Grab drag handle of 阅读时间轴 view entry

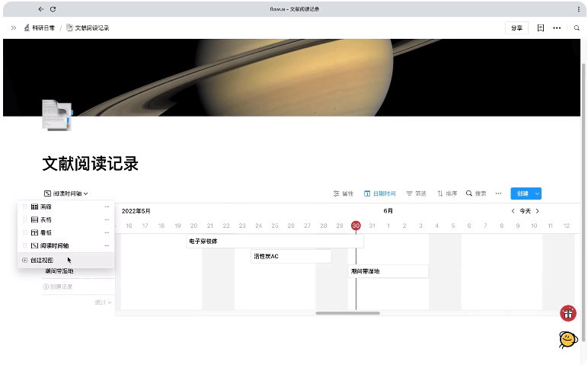25,245
